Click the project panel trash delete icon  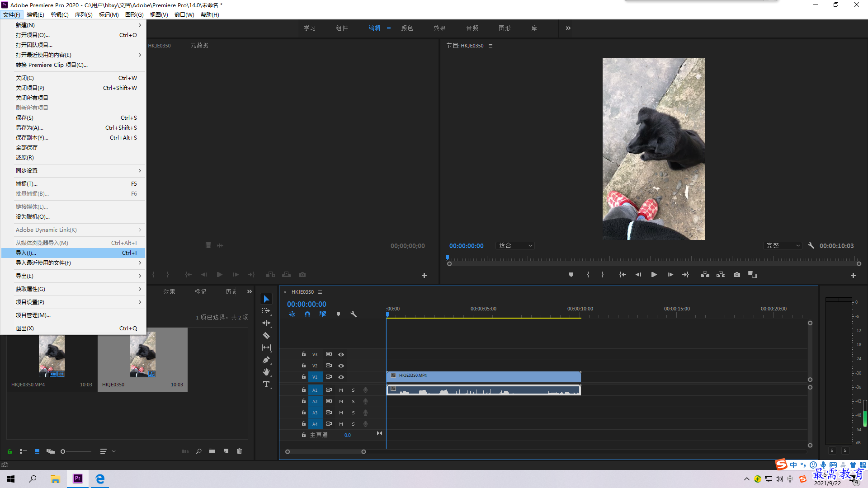coord(240,451)
